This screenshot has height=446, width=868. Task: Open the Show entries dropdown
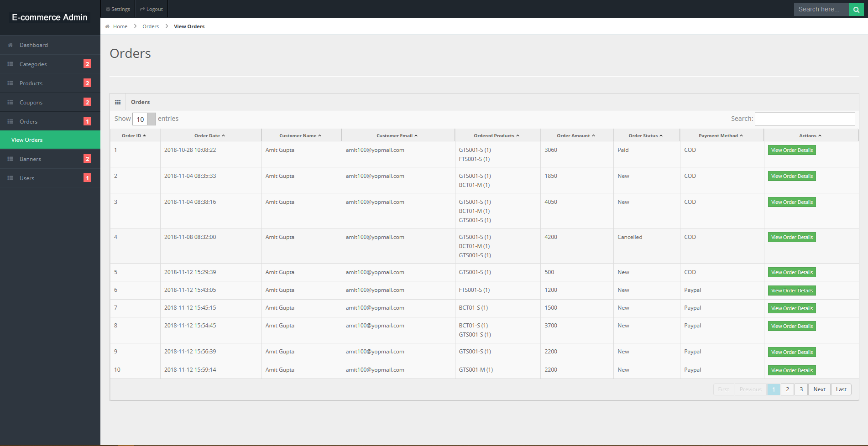[x=144, y=119]
